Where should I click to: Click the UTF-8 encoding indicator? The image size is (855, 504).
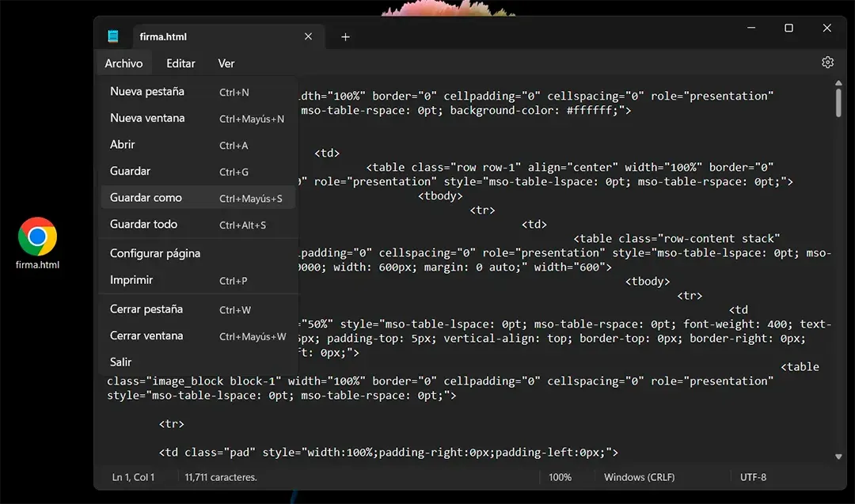coord(750,477)
